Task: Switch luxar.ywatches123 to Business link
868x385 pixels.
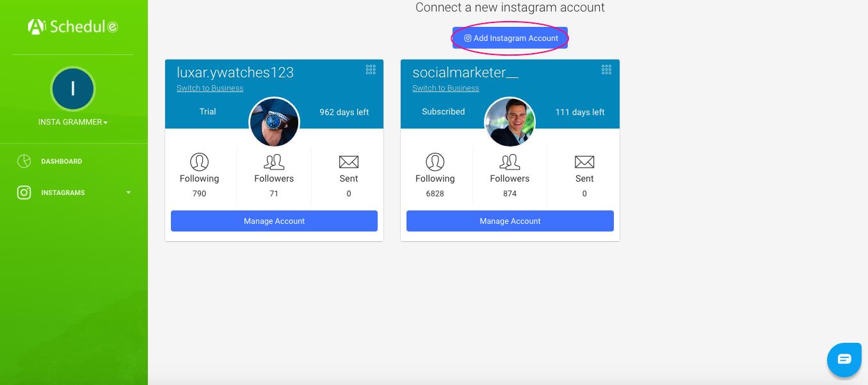Action: (x=210, y=88)
